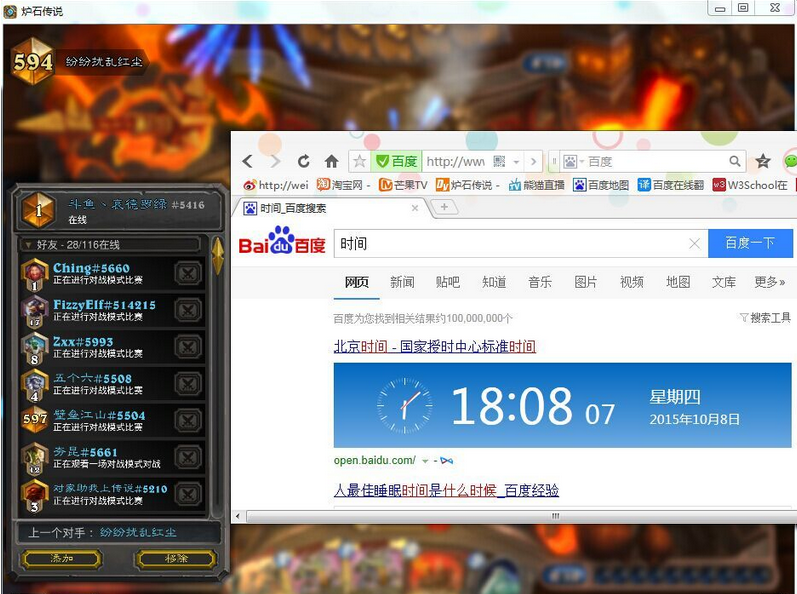Open the http://wei Weibo bookmark
The image size is (797, 594).
tap(276, 185)
